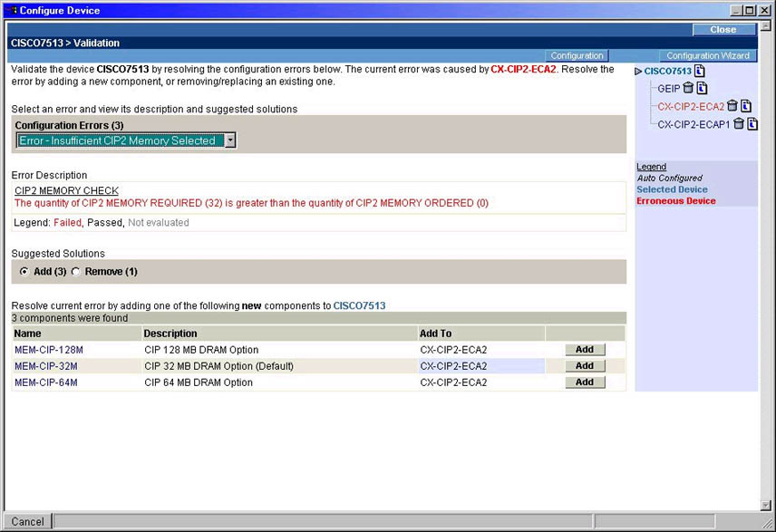Open the MEM-CIP-32M component link

tap(46, 366)
